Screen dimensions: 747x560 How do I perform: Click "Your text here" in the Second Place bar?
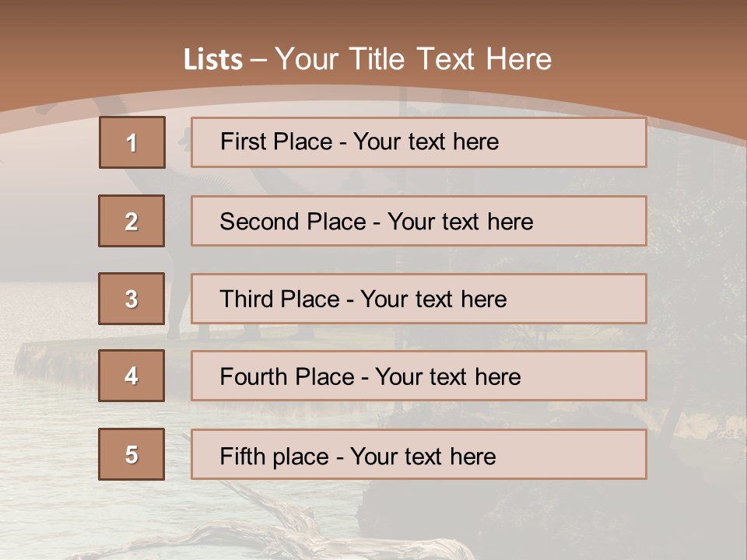pyautogui.click(x=460, y=222)
